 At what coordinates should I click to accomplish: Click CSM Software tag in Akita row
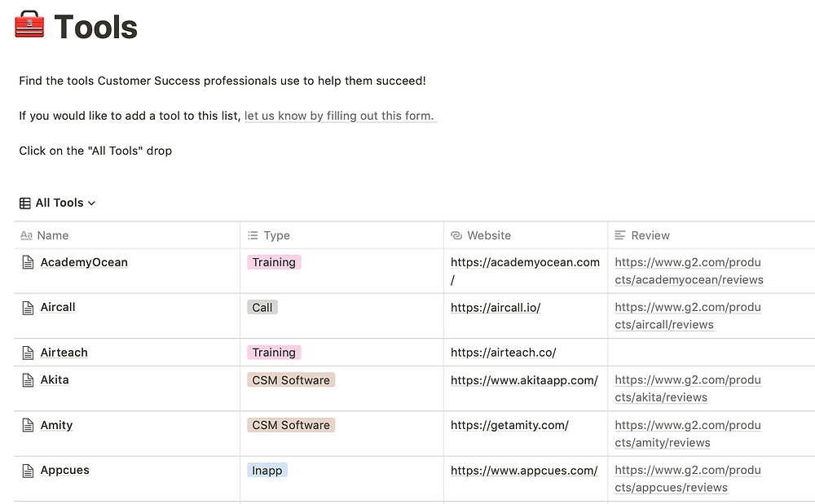(x=291, y=380)
